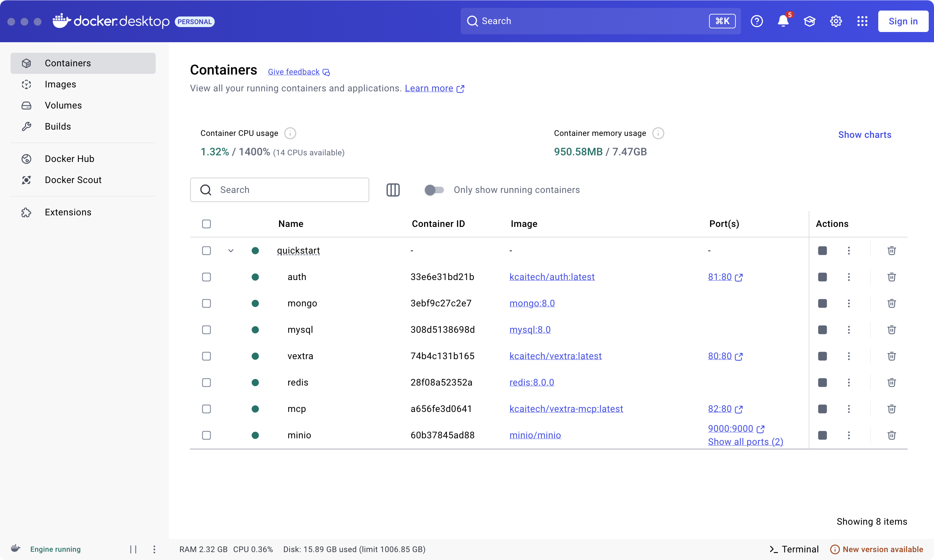Image resolution: width=934 pixels, height=560 pixels.
Task: Stop the quickstart stack
Action: (x=822, y=251)
